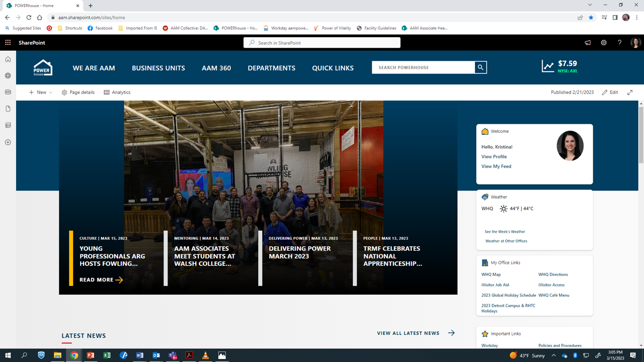Open the SharePoint app launcher waffle icon
The image size is (644, 362).
(8, 43)
